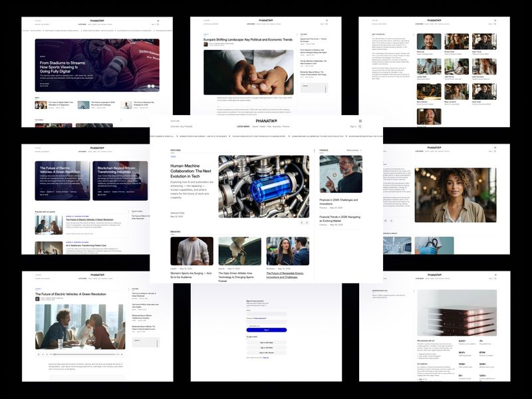Click the PHANATIK logo in the header
Viewport: 532px width, 399px height.
tap(266, 121)
